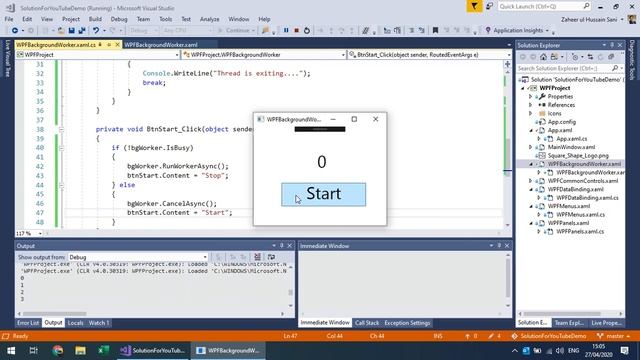This screenshot has height=360, width=640.
Task: Click the Quick Launch search field
Action: coord(544,6)
